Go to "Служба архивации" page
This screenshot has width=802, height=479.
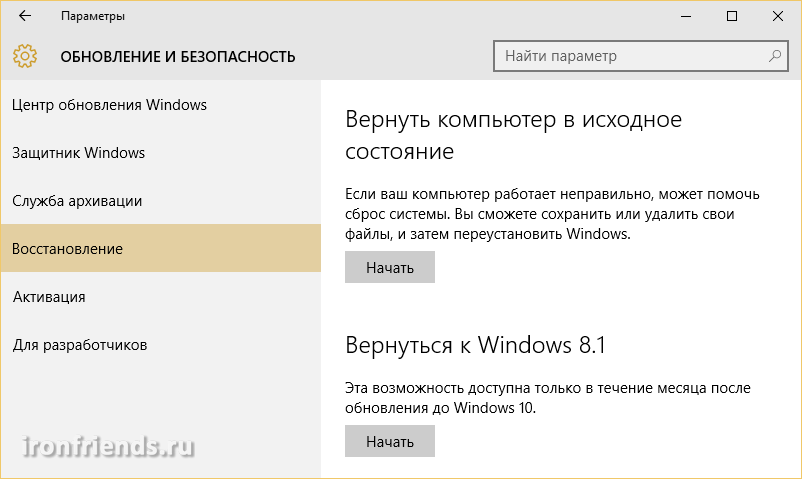point(77,201)
